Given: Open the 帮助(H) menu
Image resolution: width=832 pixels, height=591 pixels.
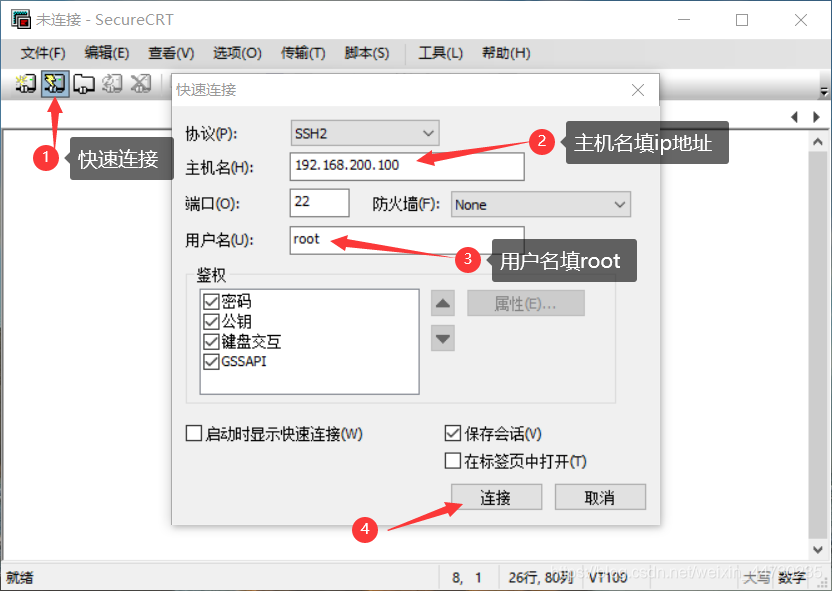Looking at the screenshot, I should pyautogui.click(x=506, y=53).
